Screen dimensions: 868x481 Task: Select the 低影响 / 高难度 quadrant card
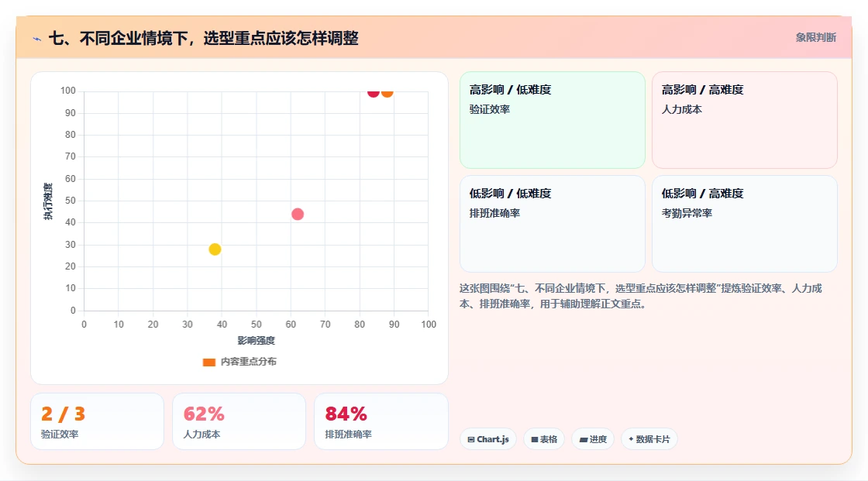(745, 224)
